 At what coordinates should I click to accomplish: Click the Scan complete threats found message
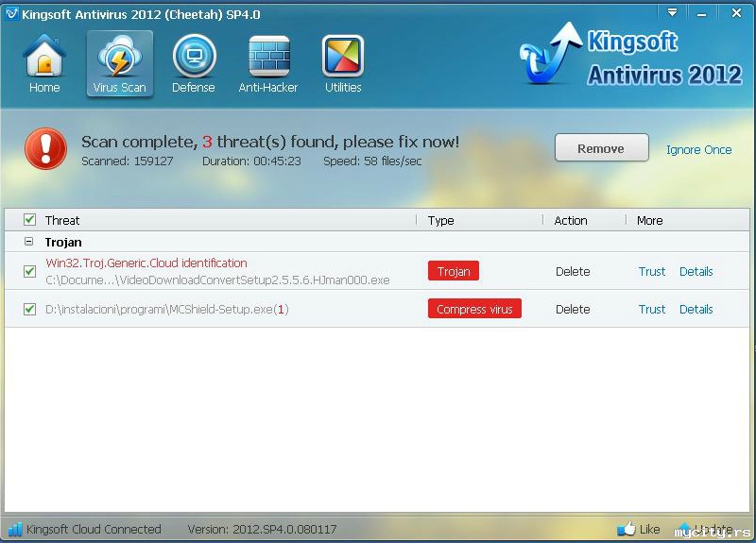click(270, 142)
